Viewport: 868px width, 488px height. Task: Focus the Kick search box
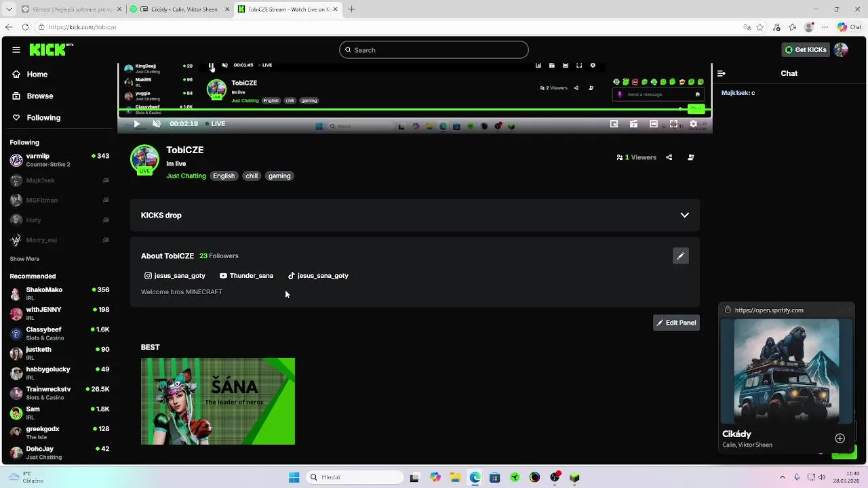pyautogui.click(x=434, y=50)
